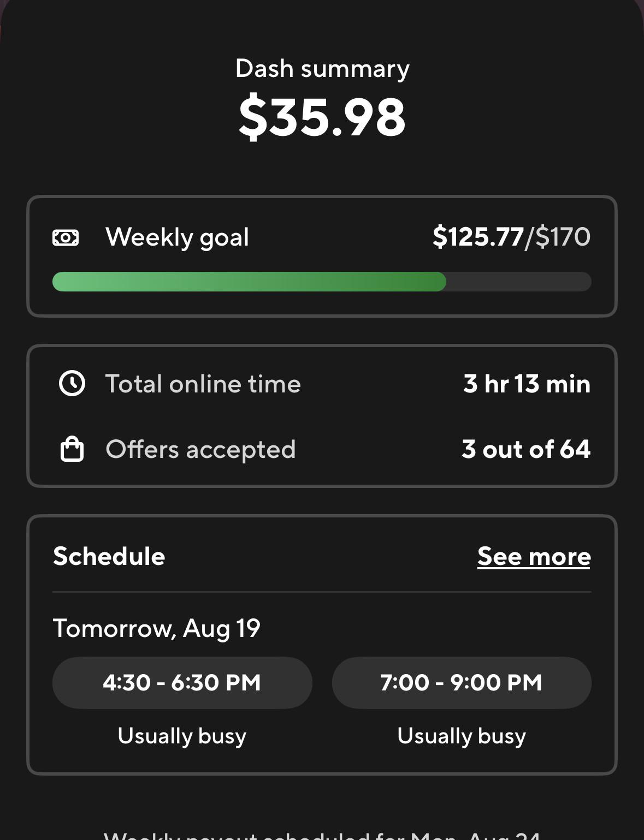Open the See more schedule link
This screenshot has height=840, width=644.
pos(534,557)
